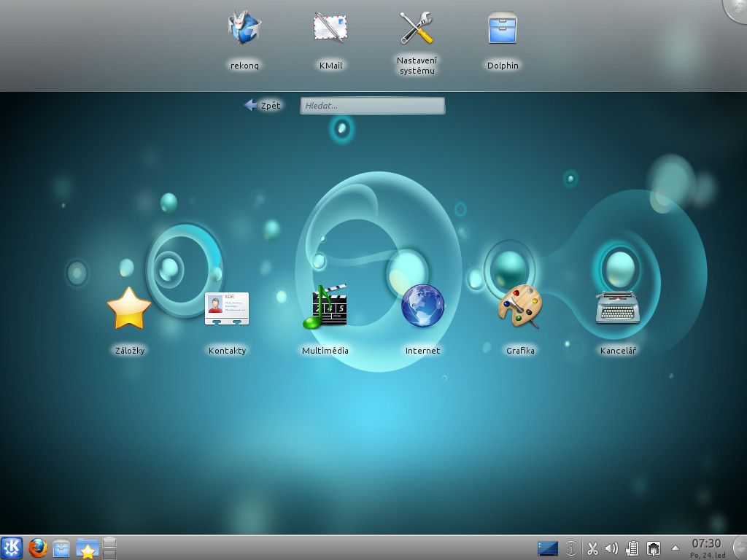Screen dimensions: 747x560
Task: Click the Zpět back button
Action: tap(263, 106)
